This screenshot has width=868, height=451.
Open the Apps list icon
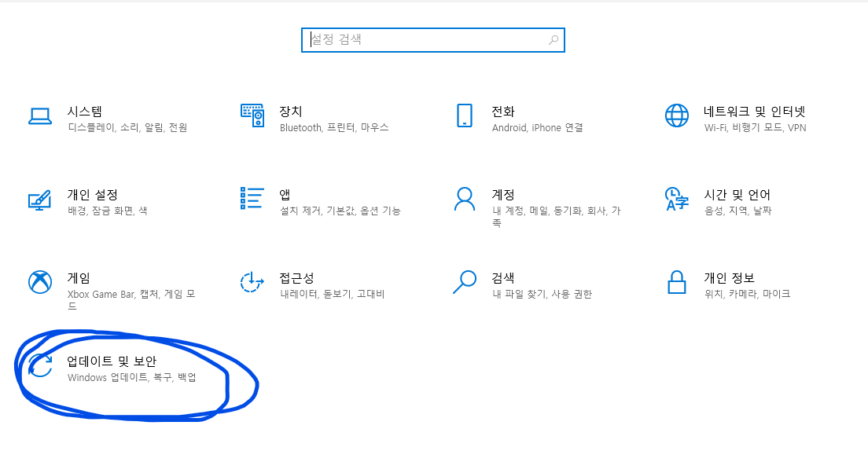tap(252, 198)
